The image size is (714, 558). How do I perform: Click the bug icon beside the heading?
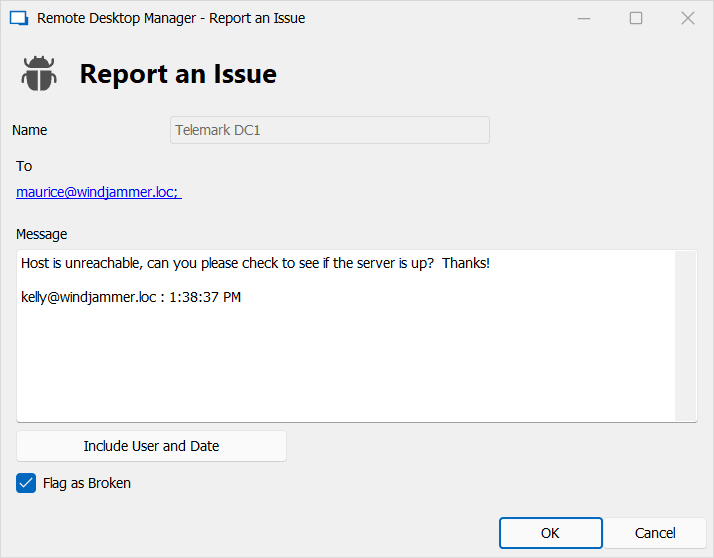point(39,74)
